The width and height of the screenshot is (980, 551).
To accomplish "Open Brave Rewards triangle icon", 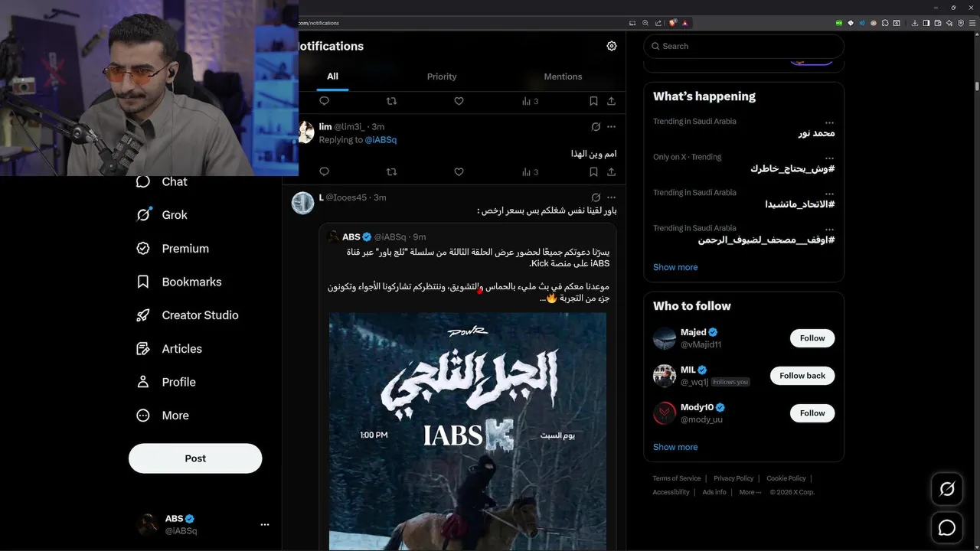I will pos(685,23).
